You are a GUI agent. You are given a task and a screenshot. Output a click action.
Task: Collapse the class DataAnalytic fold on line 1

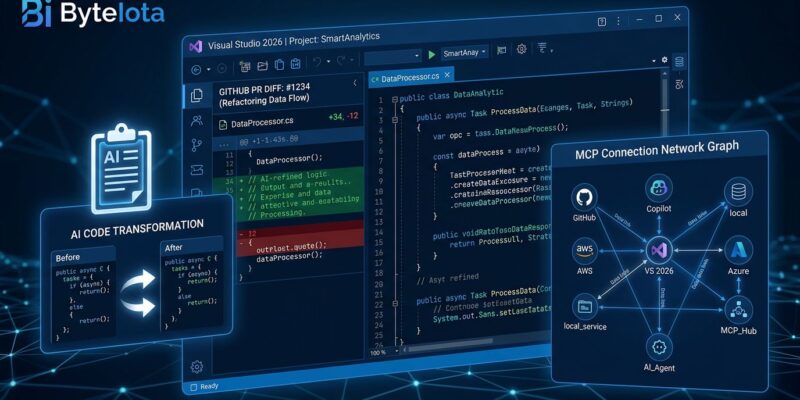coord(394,99)
